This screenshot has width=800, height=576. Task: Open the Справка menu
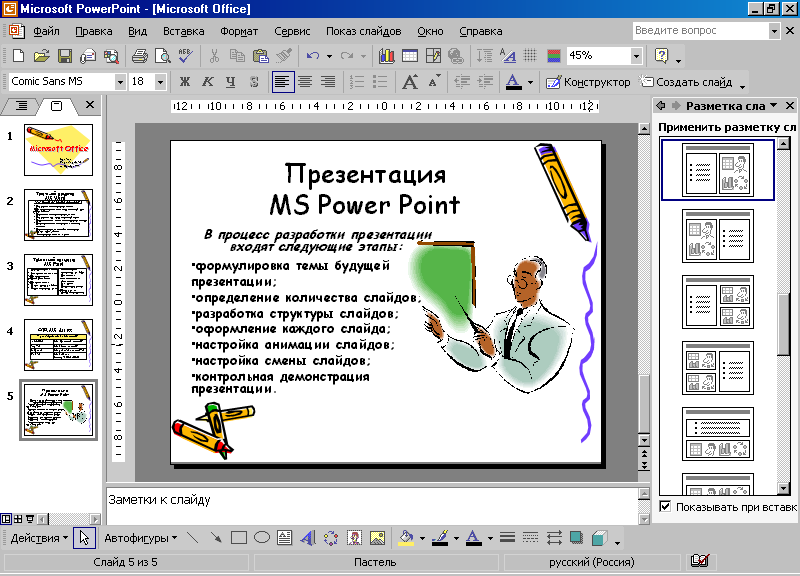click(481, 31)
